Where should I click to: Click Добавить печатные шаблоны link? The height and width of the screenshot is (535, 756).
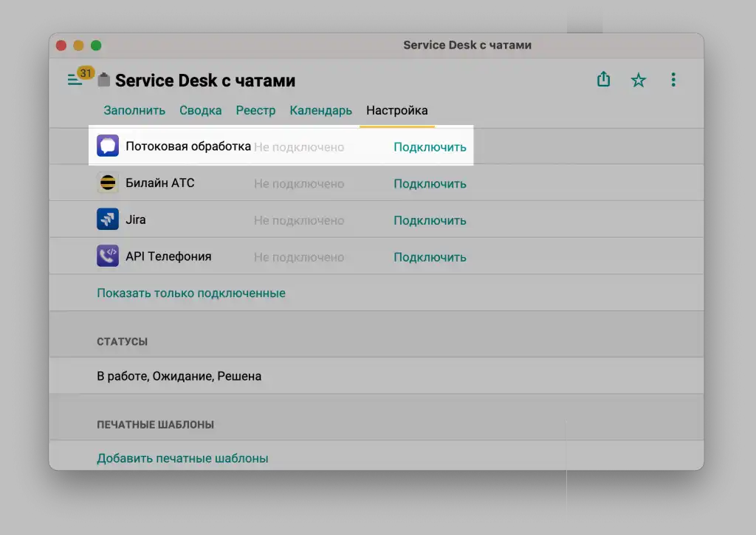[183, 458]
